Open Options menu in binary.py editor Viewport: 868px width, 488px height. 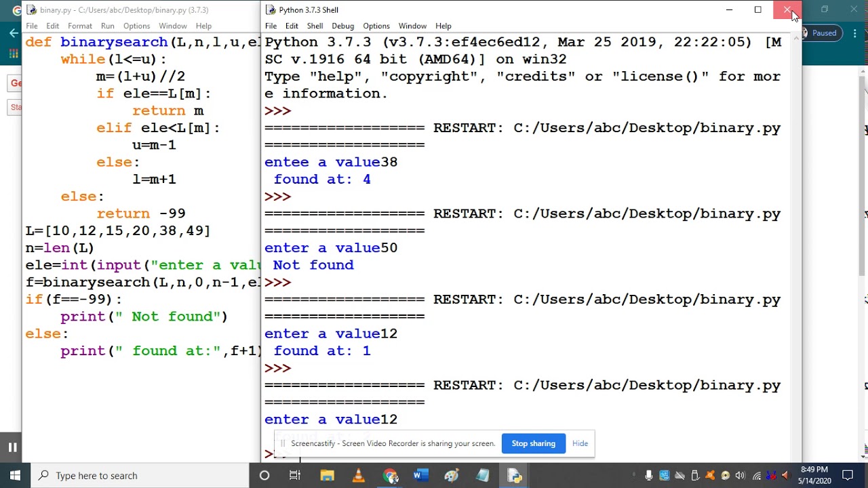(136, 26)
